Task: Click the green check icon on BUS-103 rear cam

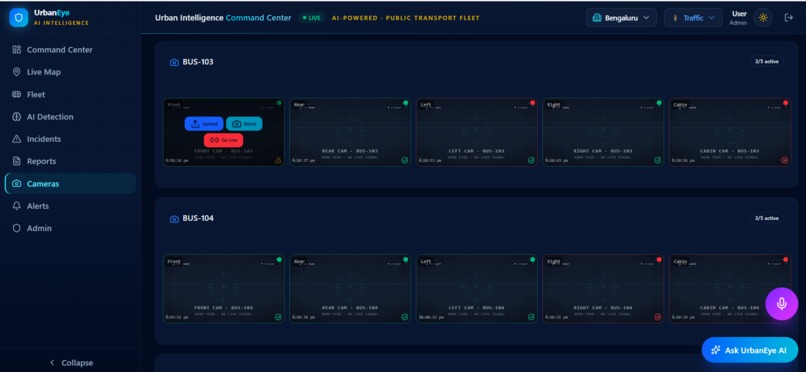Action: 405,160
